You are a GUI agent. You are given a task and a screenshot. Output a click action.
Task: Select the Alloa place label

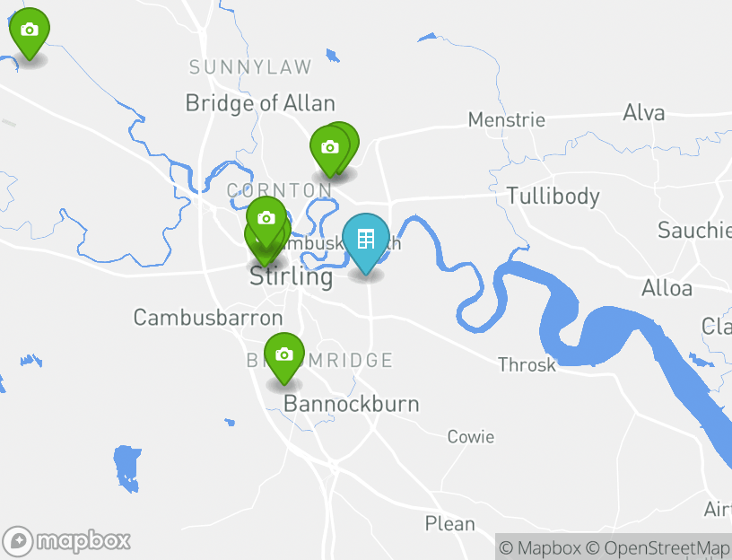[x=667, y=288]
